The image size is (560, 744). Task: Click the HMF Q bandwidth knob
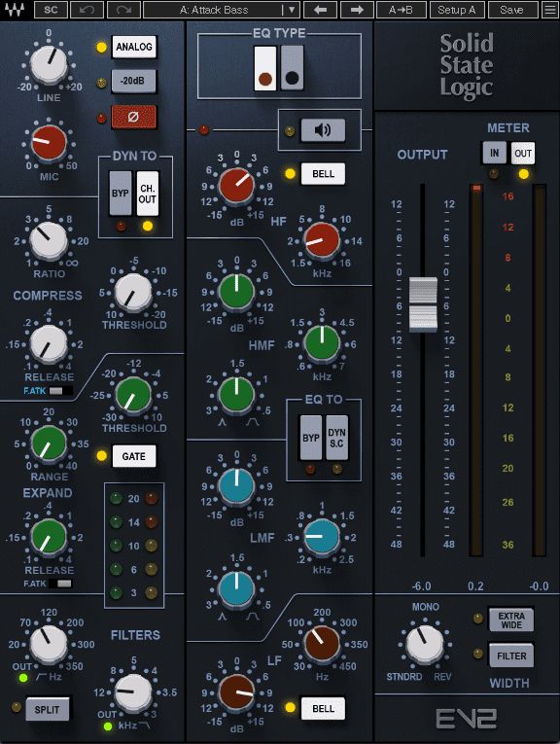[236, 394]
